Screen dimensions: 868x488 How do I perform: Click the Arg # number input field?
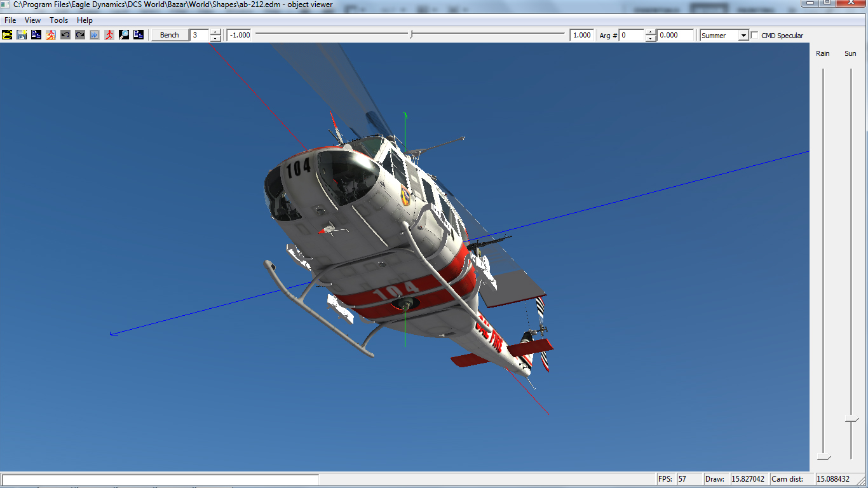coord(632,36)
